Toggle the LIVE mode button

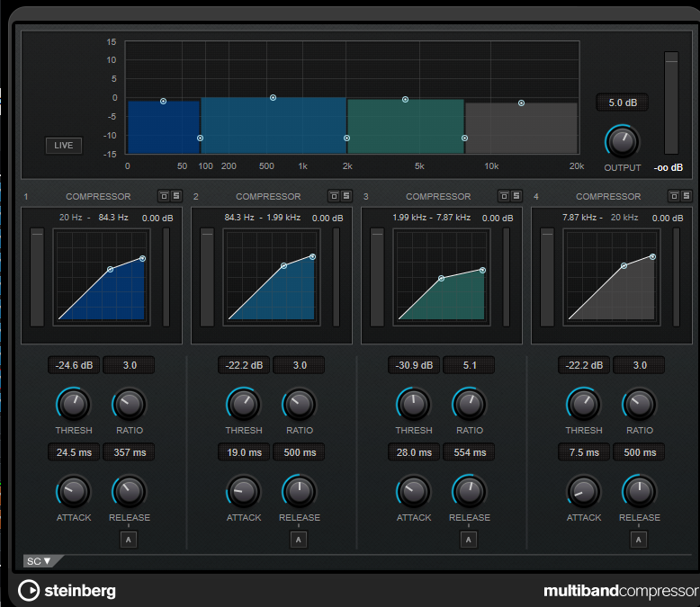[64, 146]
